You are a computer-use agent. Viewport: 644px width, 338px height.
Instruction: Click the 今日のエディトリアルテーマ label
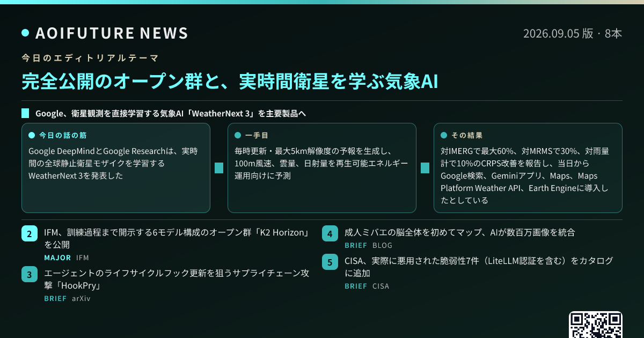pos(90,57)
